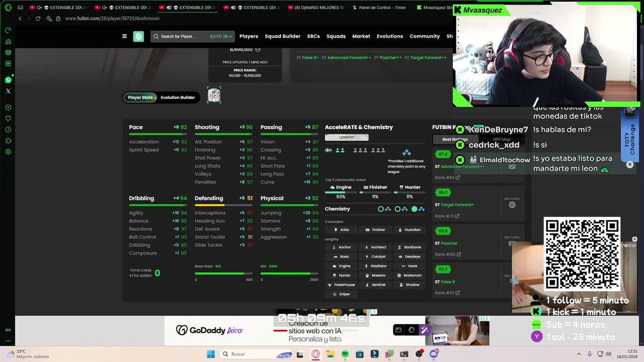Open the GoDaddy Airo advertisement
Screen dimensions: 644x362
327,330
